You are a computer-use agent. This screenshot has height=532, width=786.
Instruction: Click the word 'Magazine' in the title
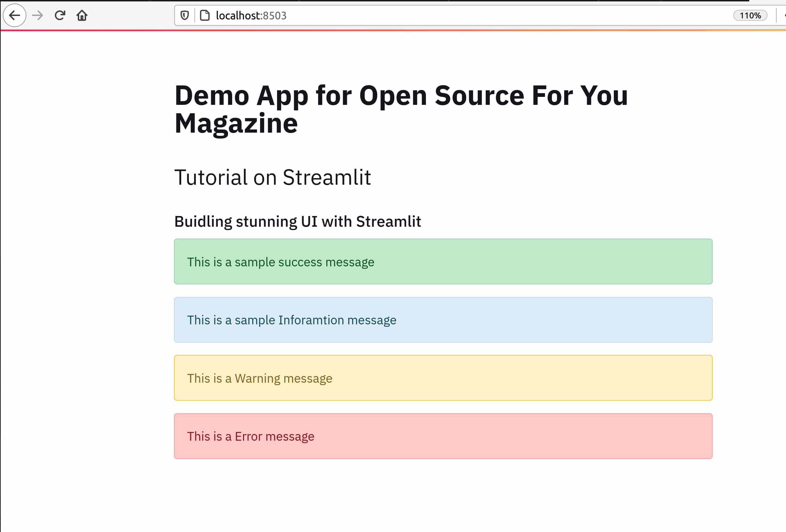point(236,123)
